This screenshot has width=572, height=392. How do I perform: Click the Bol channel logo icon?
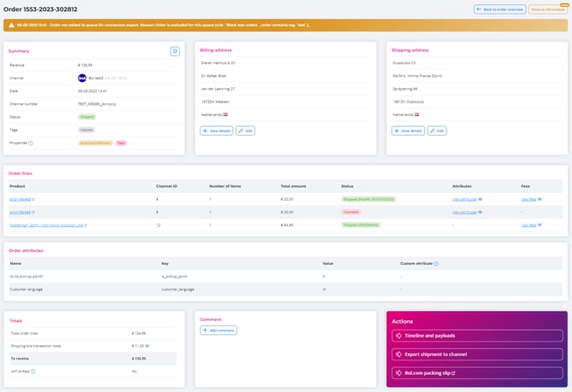tap(82, 78)
